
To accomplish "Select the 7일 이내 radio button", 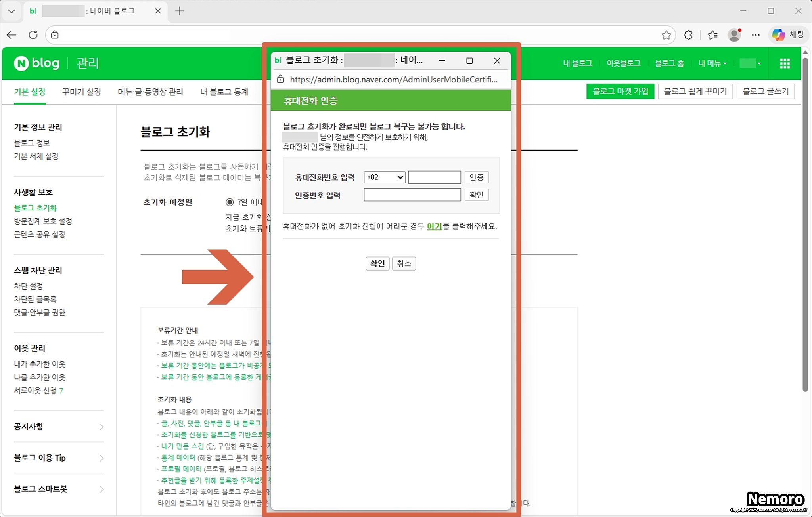I will pyautogui.click(x=230, y=202).
